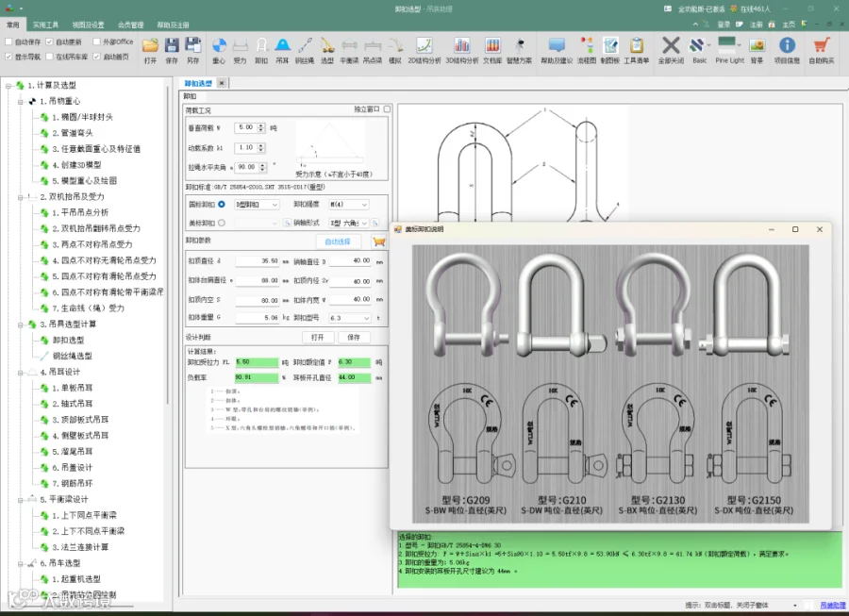Image resolution: width=849 pixels, height=616 pixels.
Task: Open the Pine Light theme dropdown
Action: point(740,46)
